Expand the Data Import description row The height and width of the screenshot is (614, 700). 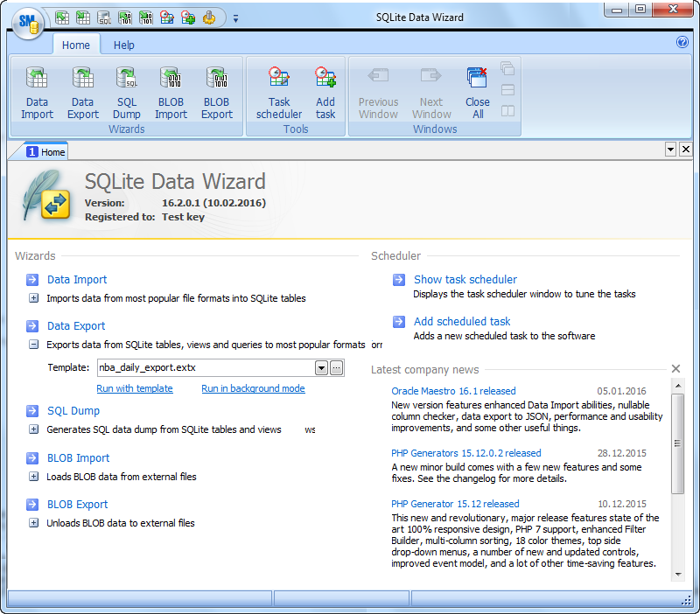[x=31, y=298]
